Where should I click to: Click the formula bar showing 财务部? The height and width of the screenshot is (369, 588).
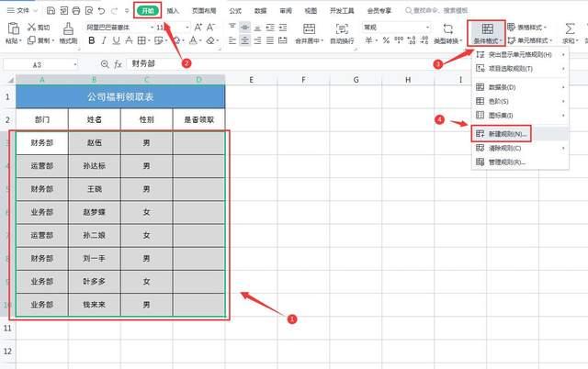(x=356, y=64)
